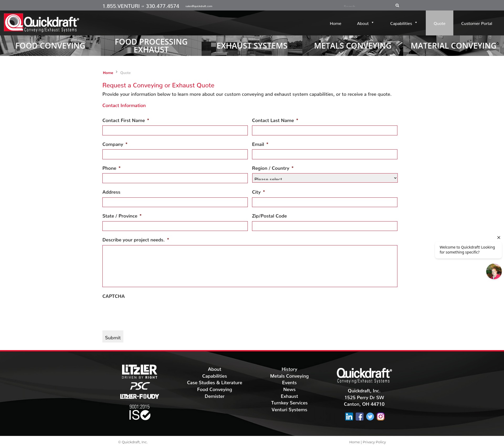This screenshot has width=504, height=448.
Task: Click the PSC logo in footer
Action: point(140,386)
